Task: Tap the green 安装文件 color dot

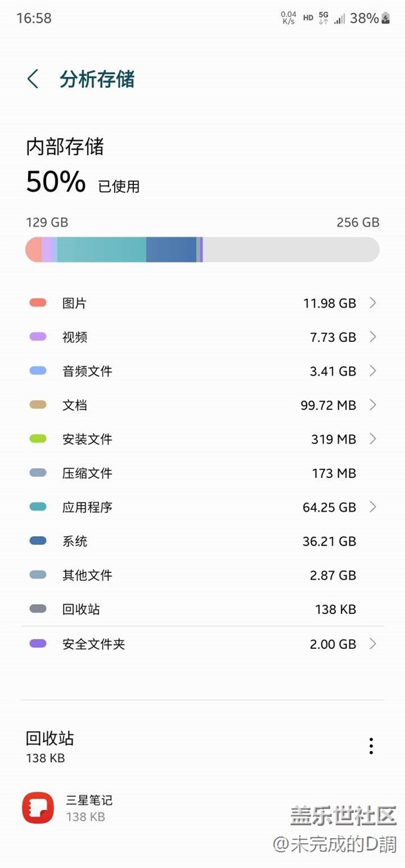Action: tap(38, 439)
